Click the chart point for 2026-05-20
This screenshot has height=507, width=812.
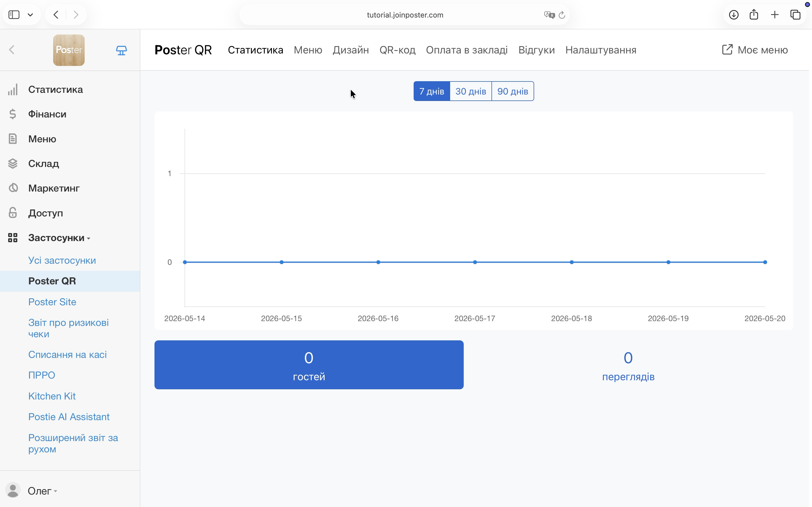pos(765,262)
